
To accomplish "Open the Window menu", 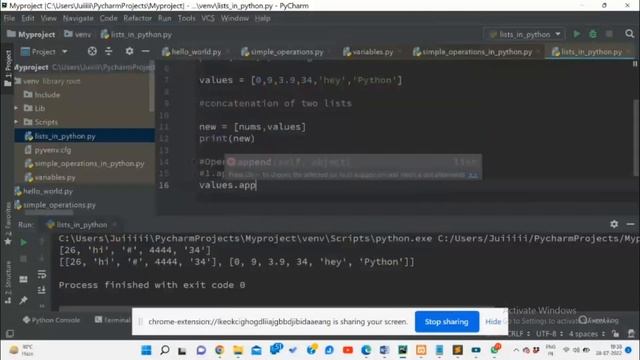I will (235, 18).
